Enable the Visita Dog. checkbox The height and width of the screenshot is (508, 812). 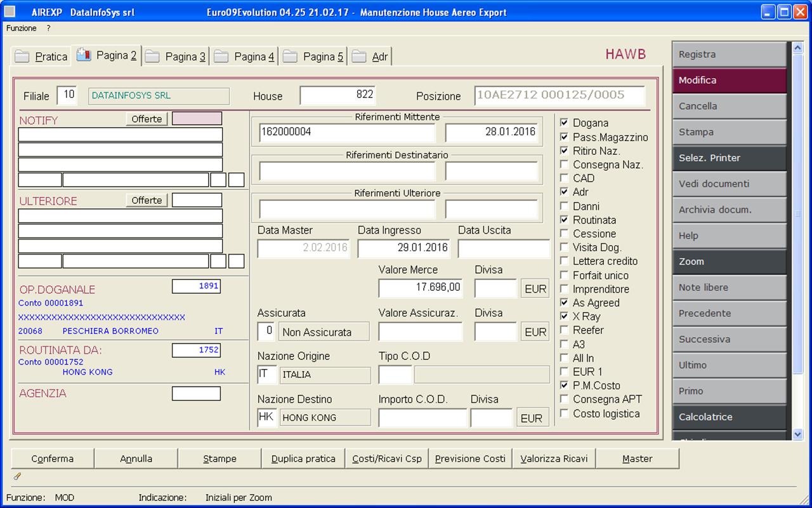565,247
